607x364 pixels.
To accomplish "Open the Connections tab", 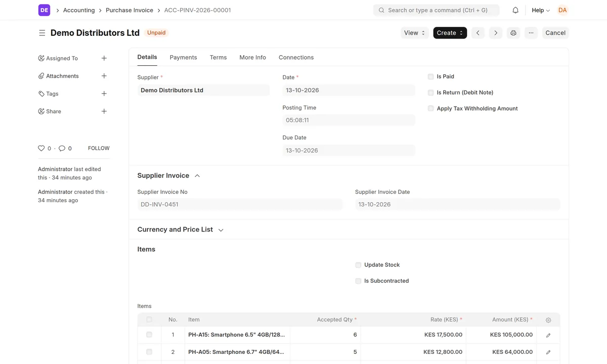I will (x=296, y=58).
